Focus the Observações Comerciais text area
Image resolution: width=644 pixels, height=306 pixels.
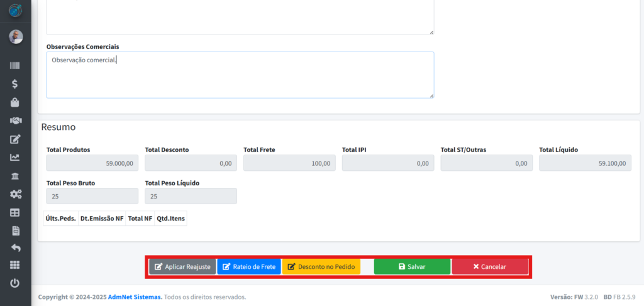tap(240, 75)
